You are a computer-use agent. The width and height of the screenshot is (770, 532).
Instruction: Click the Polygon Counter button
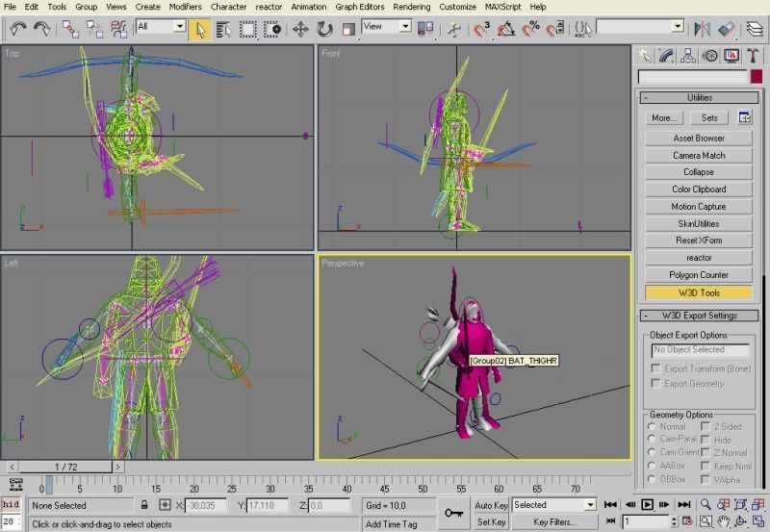tap(699, 275)
